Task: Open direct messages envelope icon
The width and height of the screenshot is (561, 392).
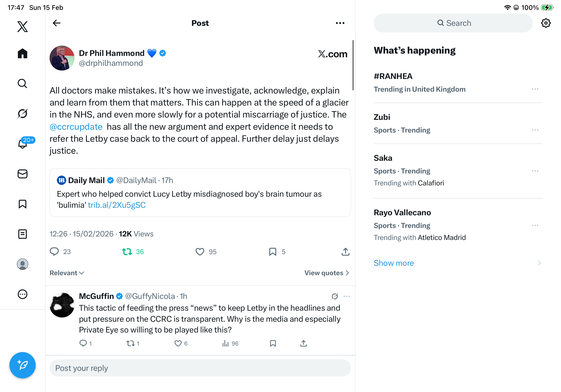Action: (23, 174)
